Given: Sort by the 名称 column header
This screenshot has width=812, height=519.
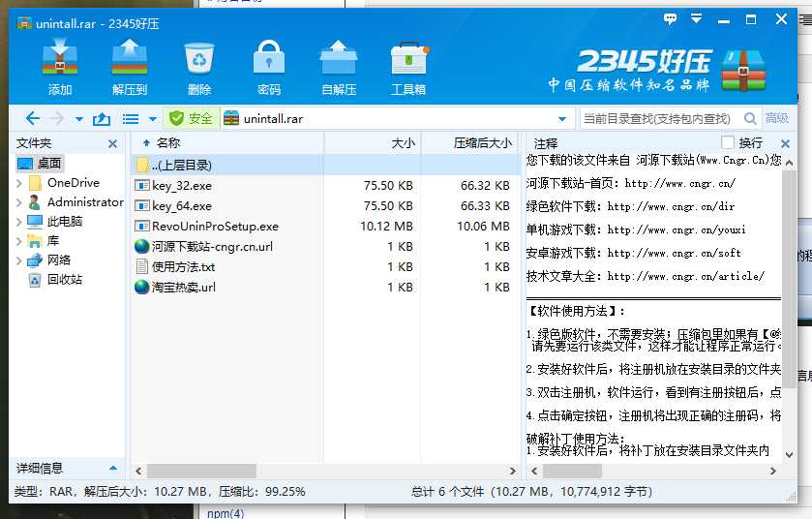Looking at the screenshot, I should pyautogui.click(x=226, y=143).
